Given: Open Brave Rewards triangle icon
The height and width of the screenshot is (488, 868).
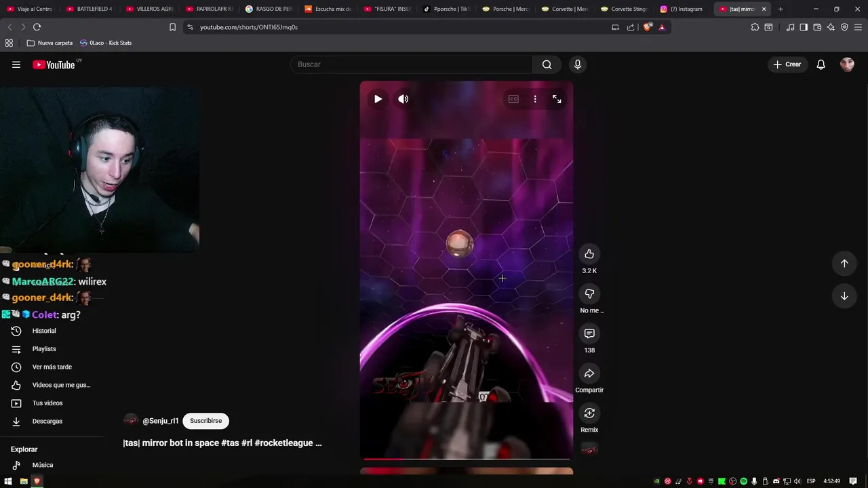Looking at the screenshot, I should 662,27.
